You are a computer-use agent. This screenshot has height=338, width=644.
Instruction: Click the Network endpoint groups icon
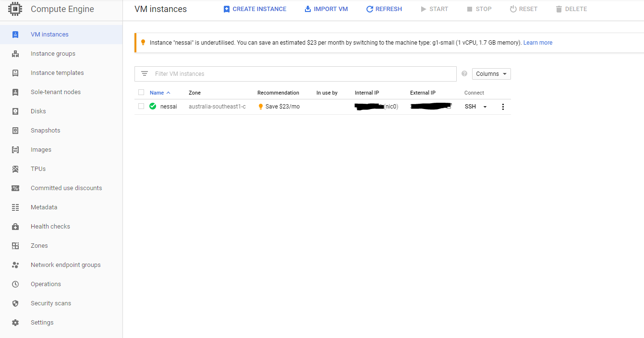pyautogui.click(x=15, y=265)
